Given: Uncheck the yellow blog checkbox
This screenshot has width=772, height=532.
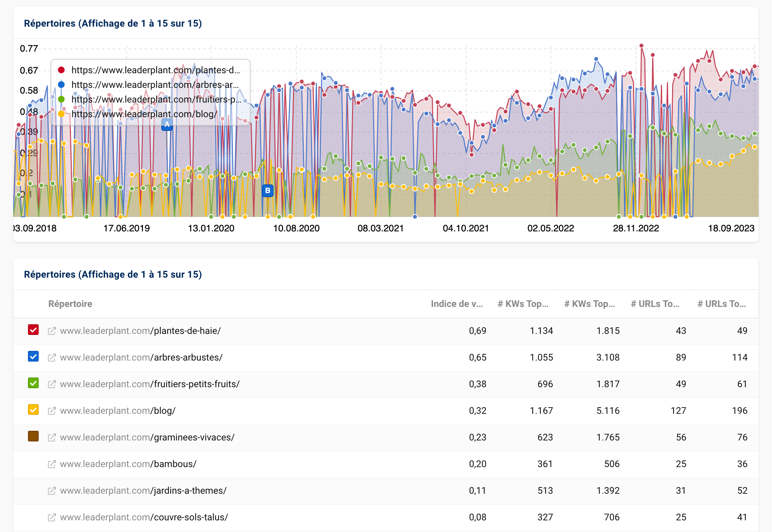Looking at the screenshot, I should click(33, 410).
